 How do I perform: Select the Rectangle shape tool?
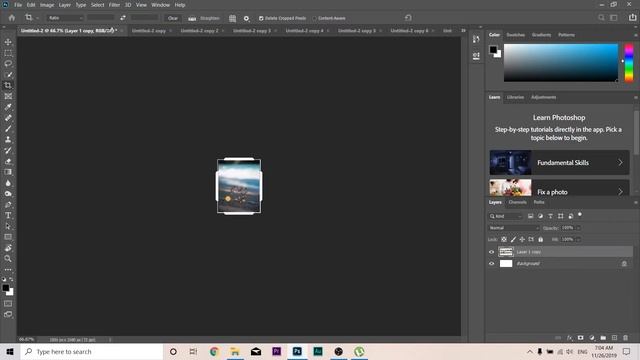pos(8,237)
